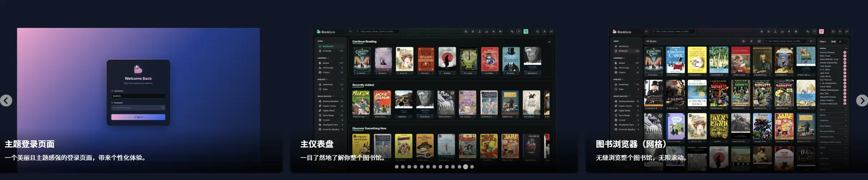Image resolution: width=868 pixels, height=180 pixels.
Task: Click the hamburger menu icon in the grid browser slide
Action: point(646,31)
